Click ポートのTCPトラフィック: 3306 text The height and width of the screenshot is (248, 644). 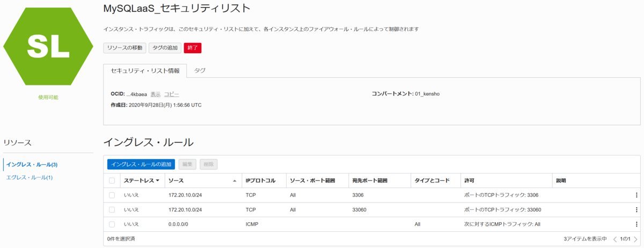pos(501,195)
